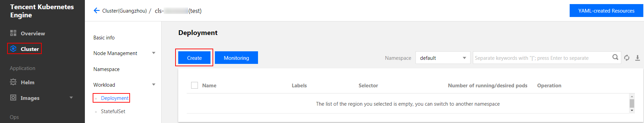Image resolution: width=644 pixels, height=123 pixels.
Task: Click the search magnifier icon
Action: point(615,57)
